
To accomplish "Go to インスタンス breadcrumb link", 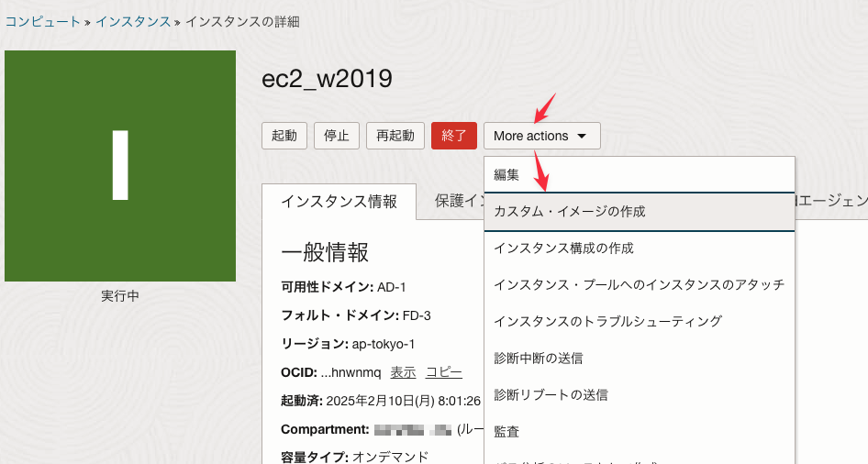I will pos(133,22).
